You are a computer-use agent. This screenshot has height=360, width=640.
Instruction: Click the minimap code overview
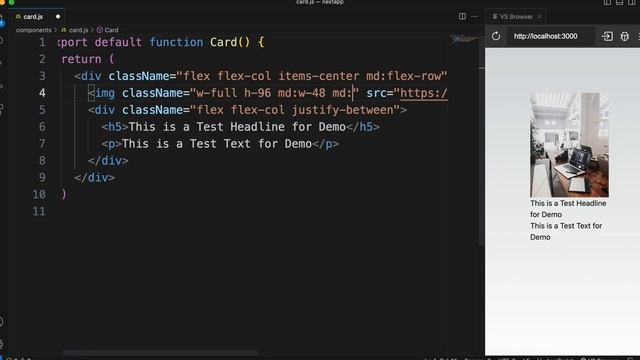coord(463,40)
